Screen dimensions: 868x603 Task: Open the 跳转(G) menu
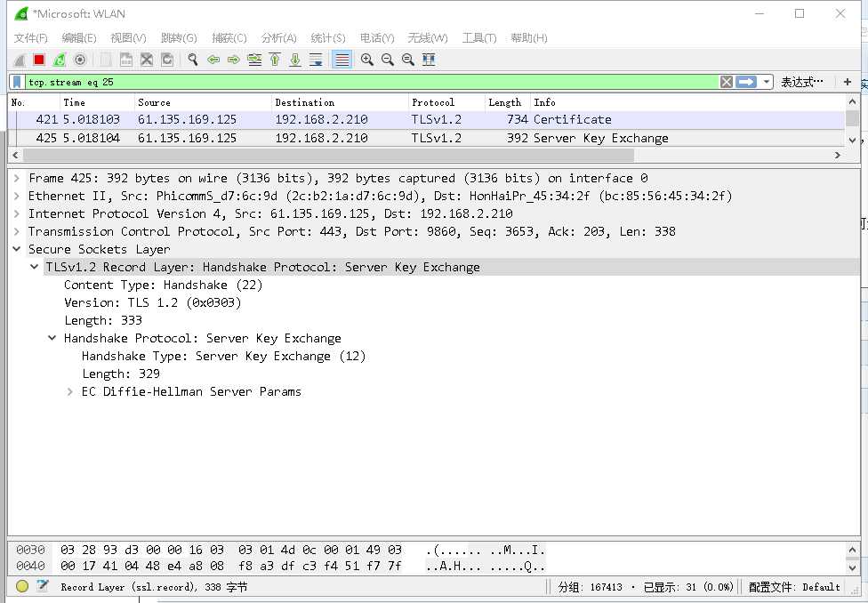(x=178, y=37)
